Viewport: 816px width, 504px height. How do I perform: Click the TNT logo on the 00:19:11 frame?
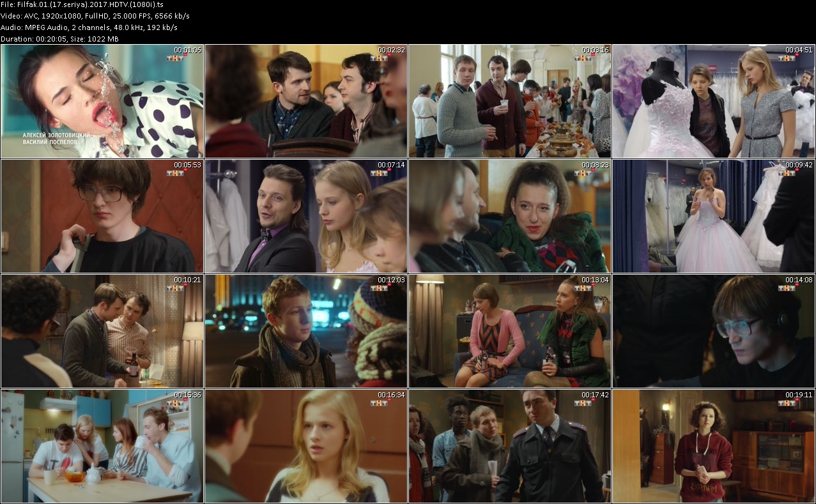pyautogui.click(x=787, y=403)
